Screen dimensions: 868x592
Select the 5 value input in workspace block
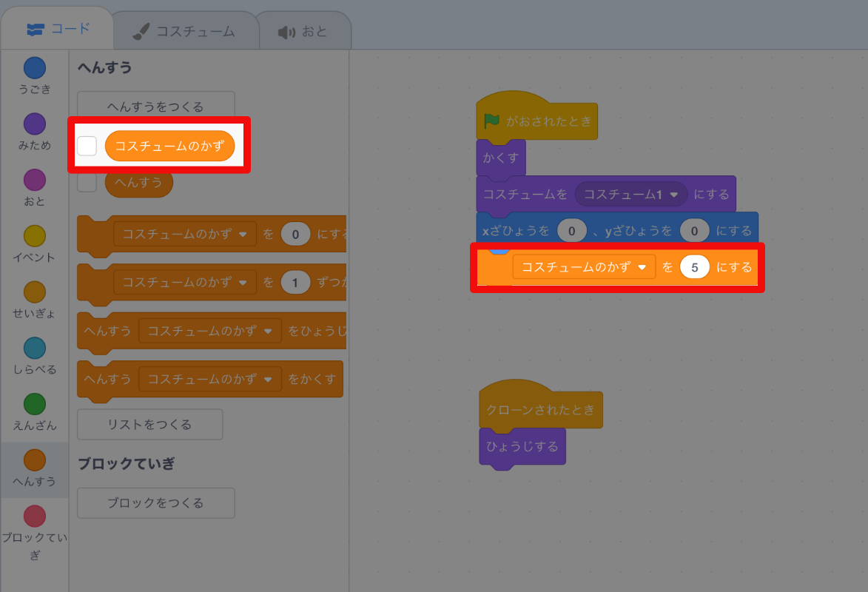coord(694,267)
